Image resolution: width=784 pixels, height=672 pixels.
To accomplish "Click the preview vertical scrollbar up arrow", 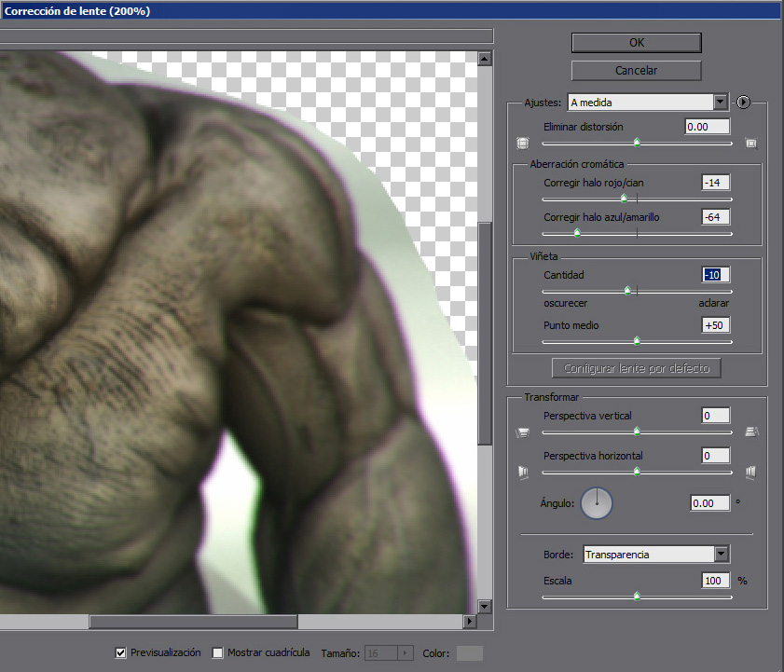I will pos(484,59).
